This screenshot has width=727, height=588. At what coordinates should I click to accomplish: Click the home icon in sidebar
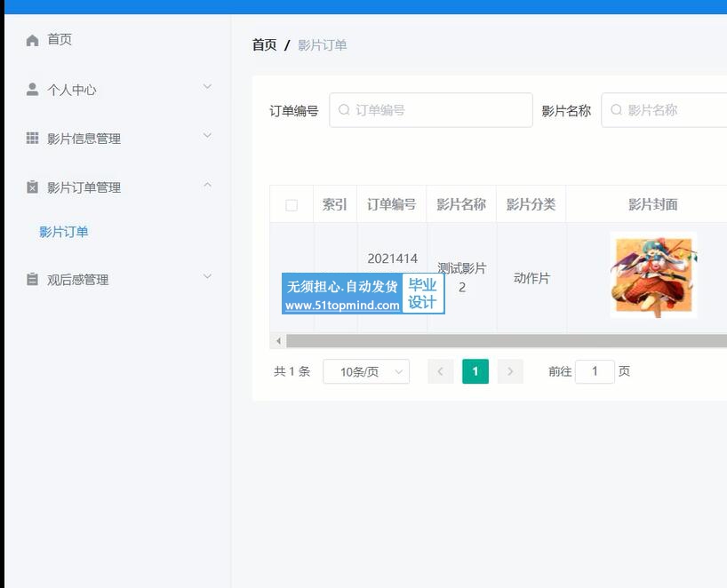32,40
